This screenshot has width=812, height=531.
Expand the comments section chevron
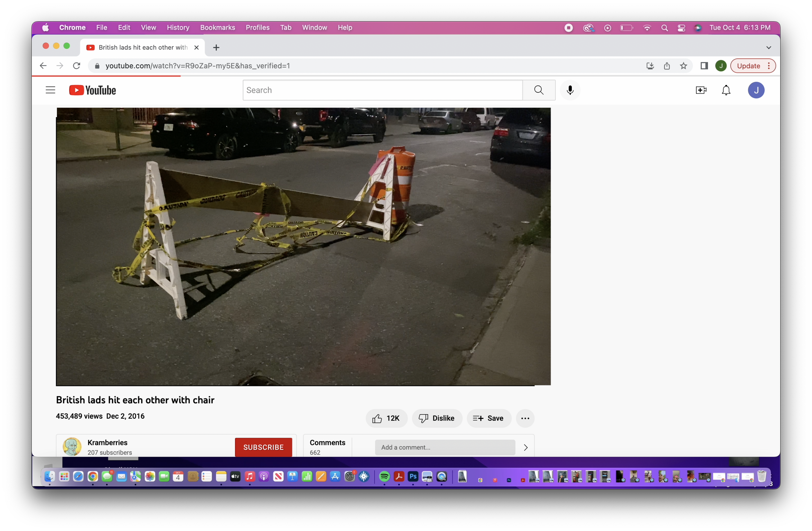[x=525, y=447]
